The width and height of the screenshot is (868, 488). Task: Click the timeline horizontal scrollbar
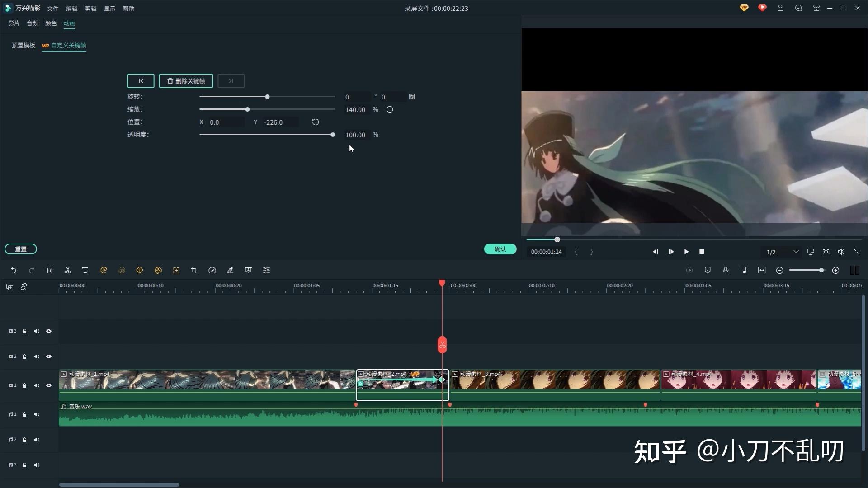coord(119,485)
